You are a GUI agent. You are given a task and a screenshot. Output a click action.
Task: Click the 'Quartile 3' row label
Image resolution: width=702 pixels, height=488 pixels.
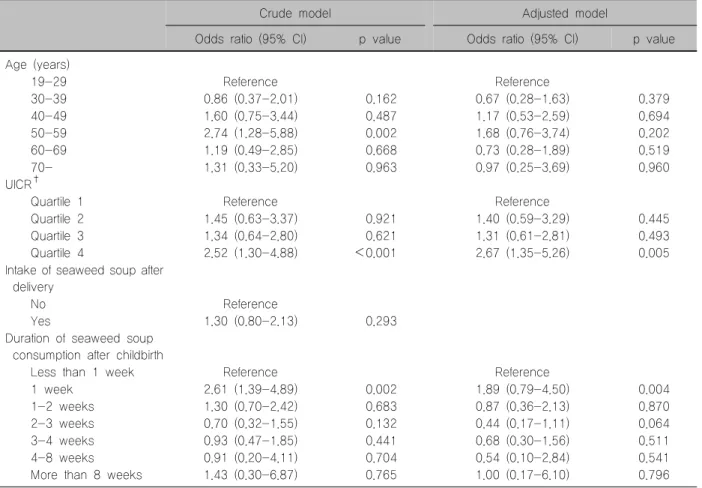(x=57, y=235)
